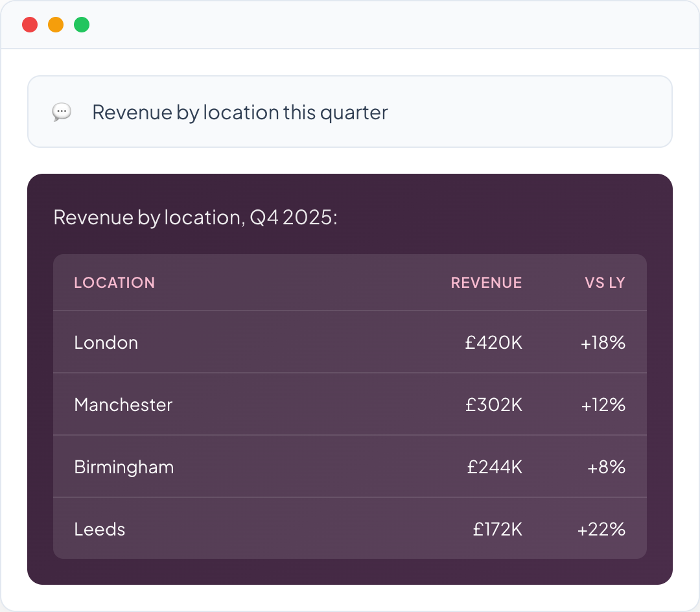Click the VS LY column header
This screenshot has height=612, width=700.
[605, 283]
